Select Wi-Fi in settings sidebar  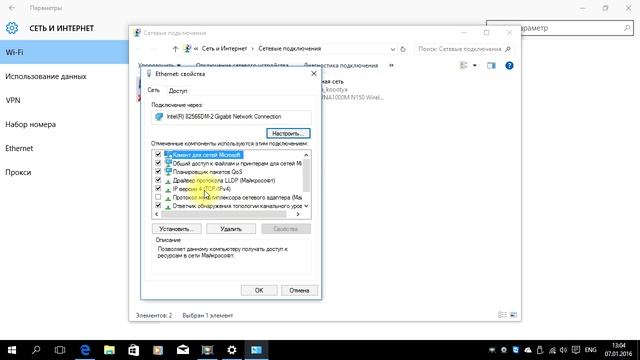pos(64,52)
